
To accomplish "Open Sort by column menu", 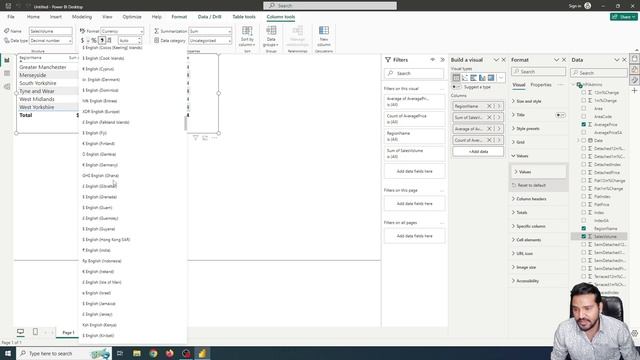I will [x=247, y=36].
